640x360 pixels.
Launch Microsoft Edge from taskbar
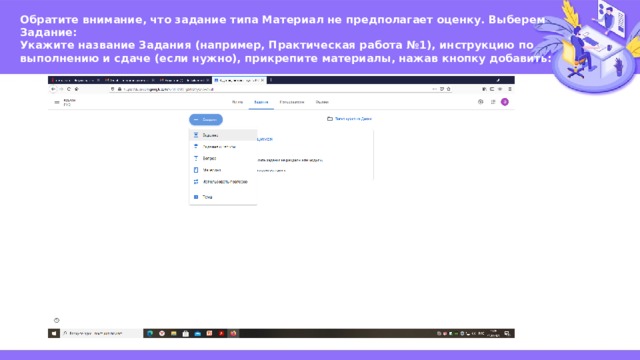click(x=150, y=333)
